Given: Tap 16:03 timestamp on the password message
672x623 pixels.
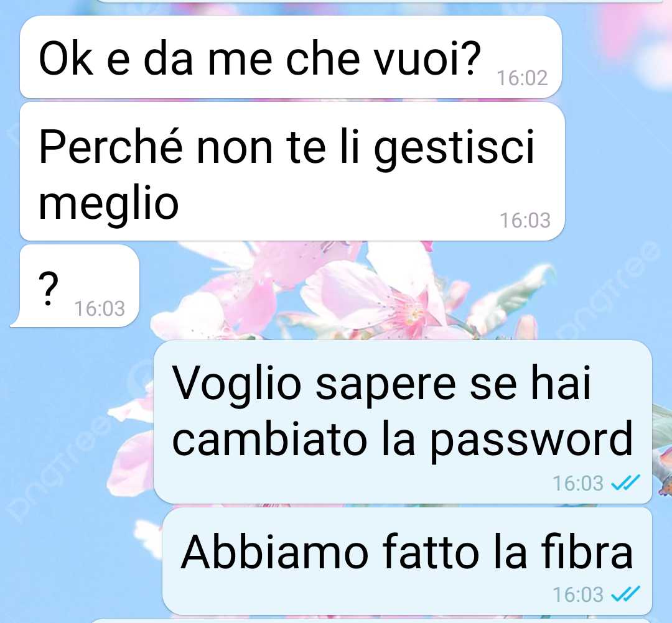Looking at the screenshot, I should coord(577,483).
